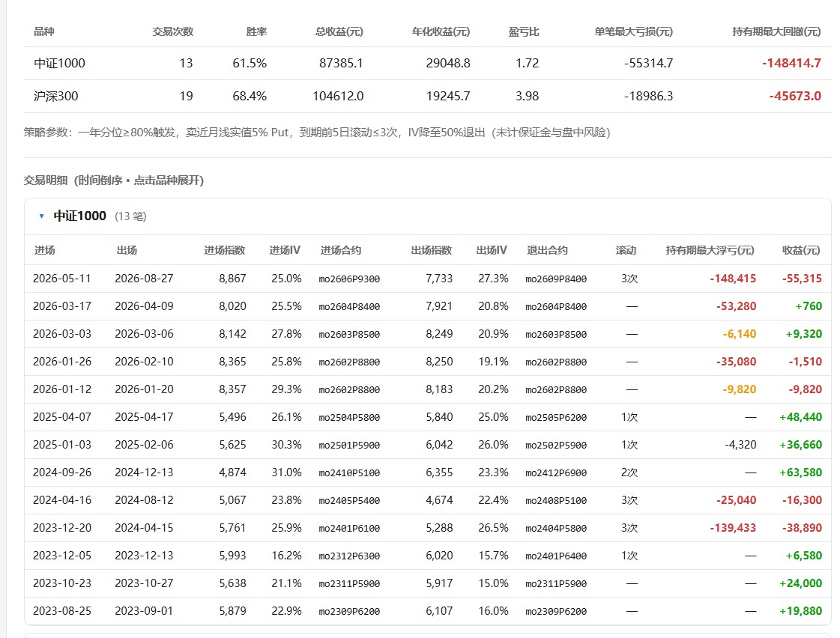Viewport: 840px width, 638px height.
Task: Click the 进场 column header in details
Action: tap(44, 250)
